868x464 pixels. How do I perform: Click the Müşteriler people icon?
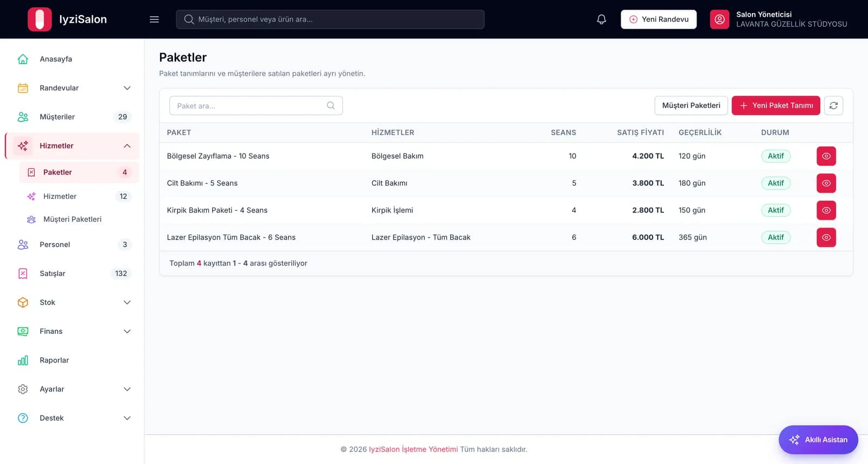coord(23,117)
